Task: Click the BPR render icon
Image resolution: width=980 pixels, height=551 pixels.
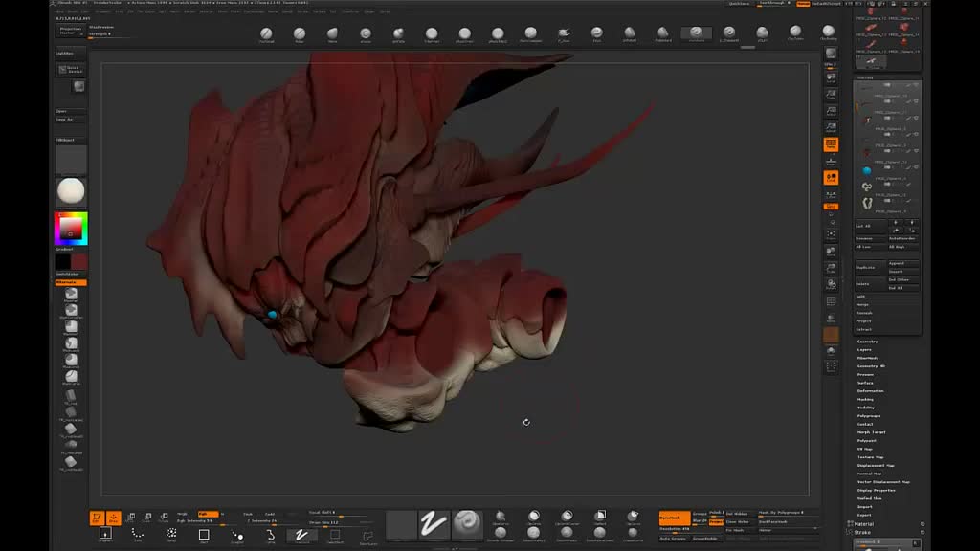Action: (831, 54)
